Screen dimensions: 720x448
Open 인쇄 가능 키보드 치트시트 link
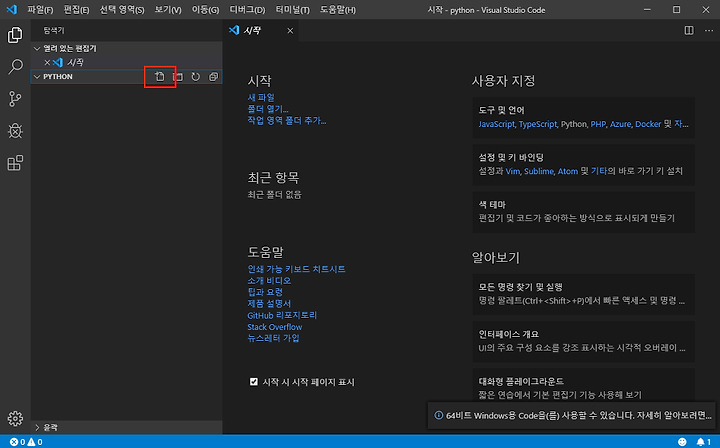pyautogui.click(x=296, y=269)
